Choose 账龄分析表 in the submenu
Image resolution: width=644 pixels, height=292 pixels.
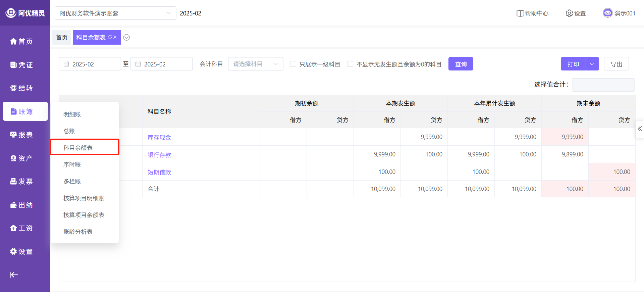(78, 232)
